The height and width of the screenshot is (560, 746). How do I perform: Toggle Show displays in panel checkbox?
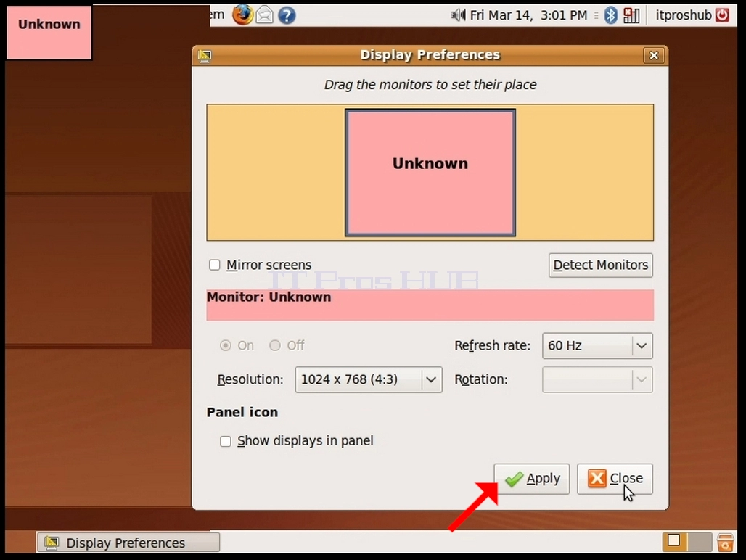click(x=226, y=441)
